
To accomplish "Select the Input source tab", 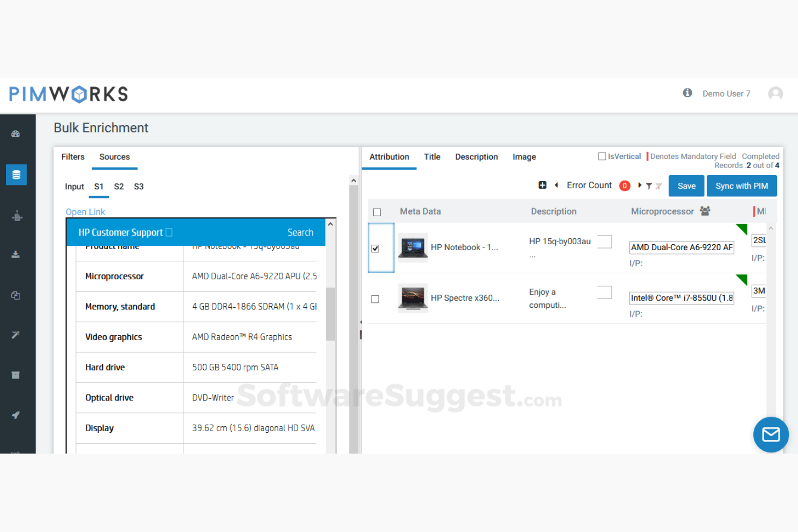I will [x=74, y=186].
